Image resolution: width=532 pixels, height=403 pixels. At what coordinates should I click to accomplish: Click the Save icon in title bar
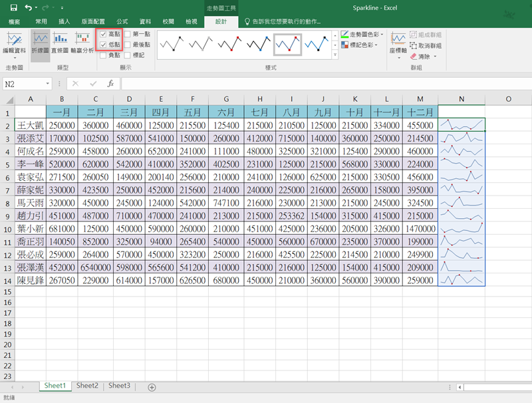coord(13,7)
